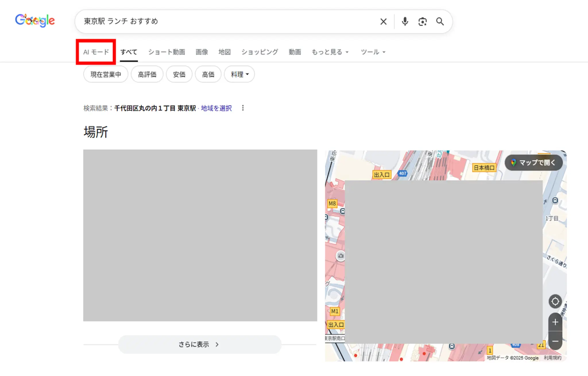Switch to the 画像 tab
This screenshot has width=588, height=376.
[x=202, y=52]
